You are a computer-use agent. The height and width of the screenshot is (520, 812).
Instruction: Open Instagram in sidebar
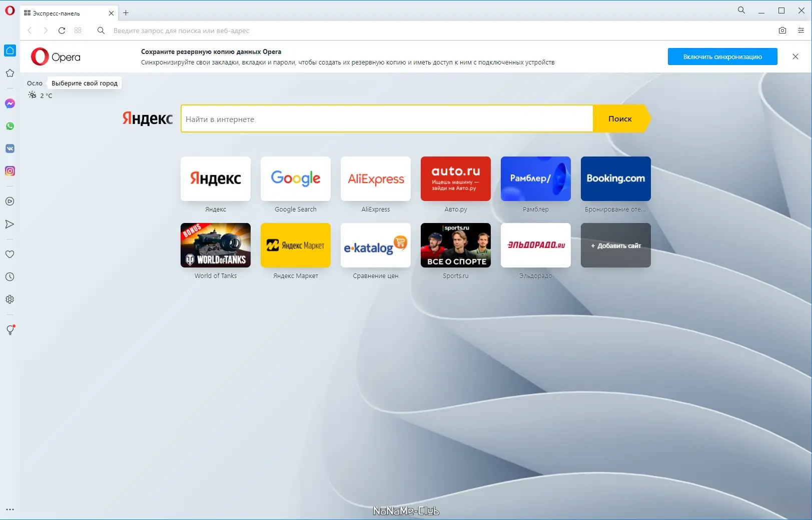[x=10, y=171]
